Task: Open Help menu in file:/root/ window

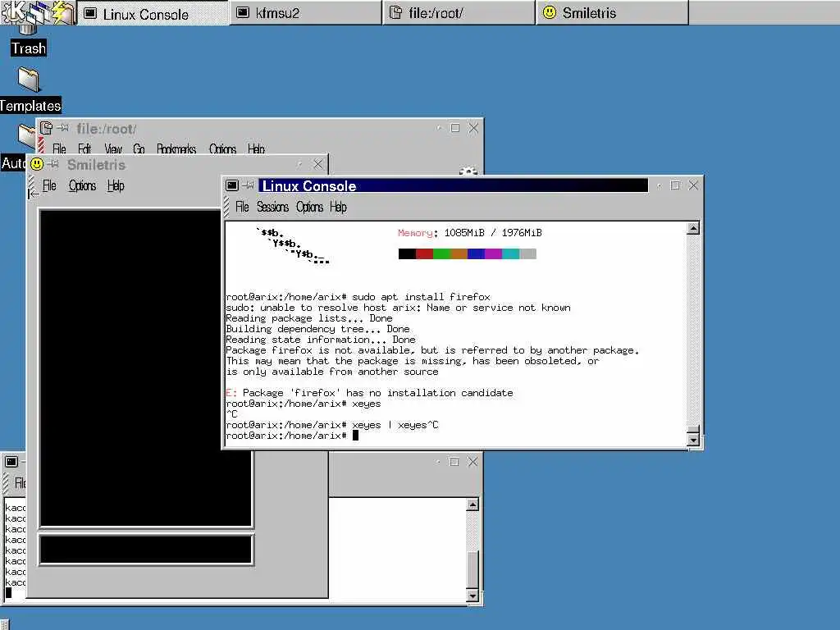Action: [x=256, y=148]
